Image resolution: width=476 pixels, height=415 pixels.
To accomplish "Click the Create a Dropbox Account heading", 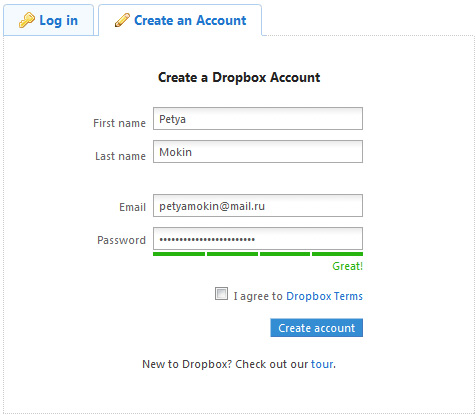I will click(239, 77).
